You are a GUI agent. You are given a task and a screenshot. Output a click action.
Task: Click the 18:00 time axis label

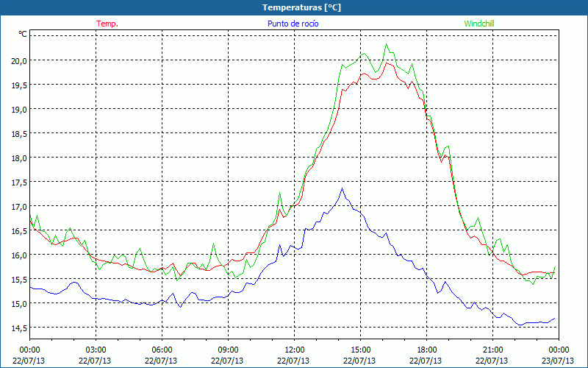[x=427, y=350]
